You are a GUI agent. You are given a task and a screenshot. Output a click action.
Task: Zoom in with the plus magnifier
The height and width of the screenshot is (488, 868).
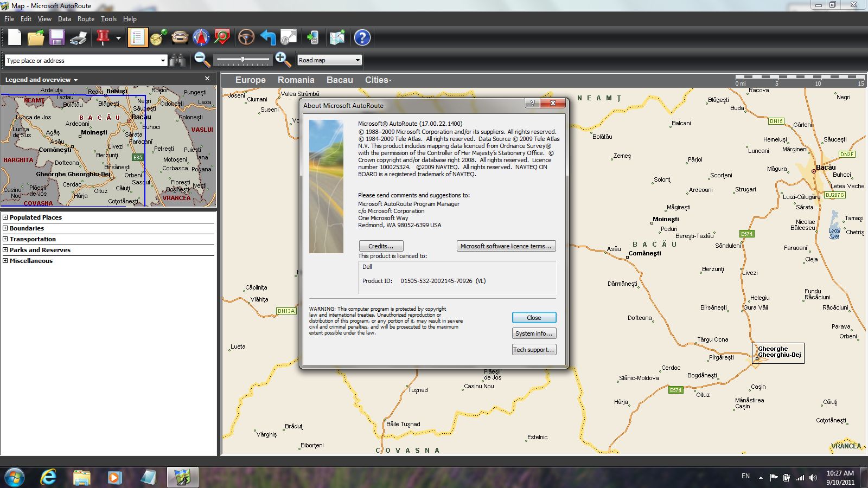point(283,60)
